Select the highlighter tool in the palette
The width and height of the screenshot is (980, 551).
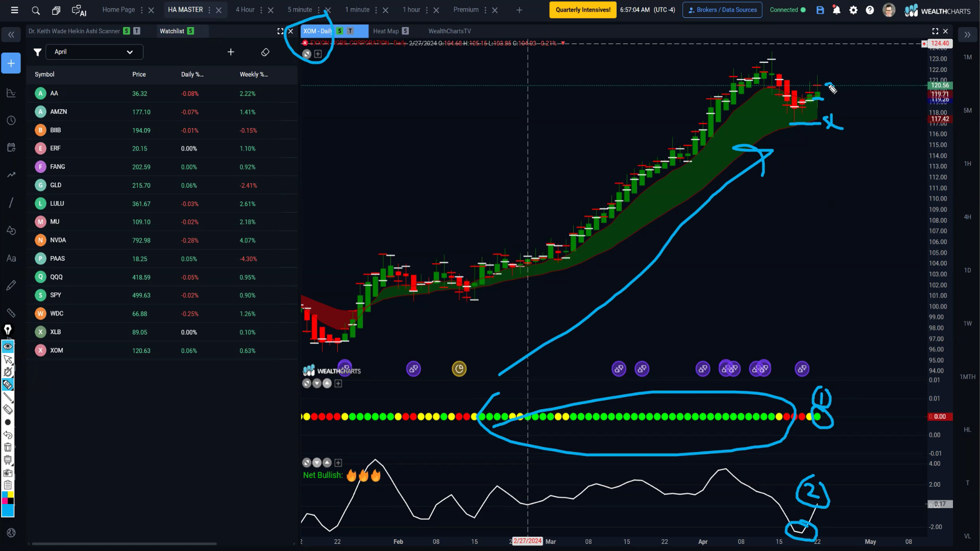(x=8, y=385)
